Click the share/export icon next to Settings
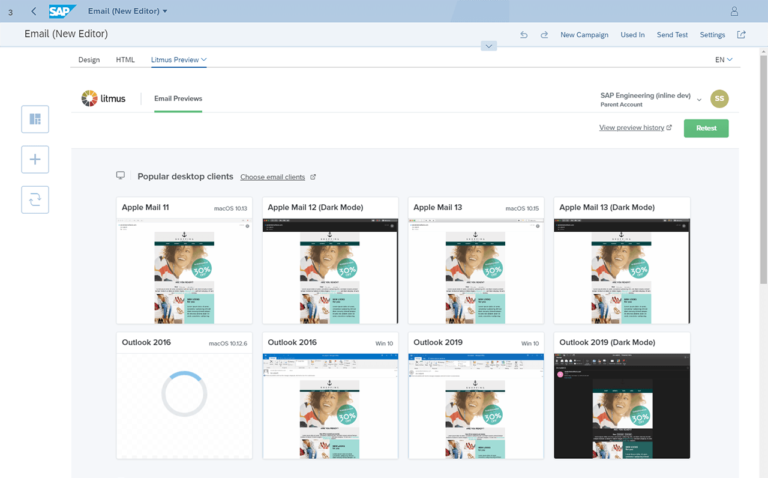The image size is (768, 478). coord(741,35)
